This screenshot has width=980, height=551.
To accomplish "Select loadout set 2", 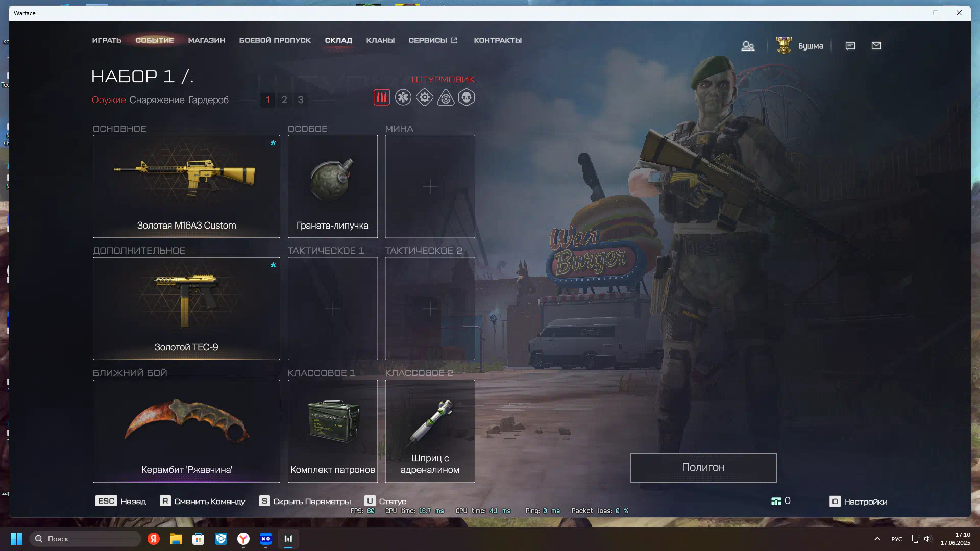I will tap(284, 100).
